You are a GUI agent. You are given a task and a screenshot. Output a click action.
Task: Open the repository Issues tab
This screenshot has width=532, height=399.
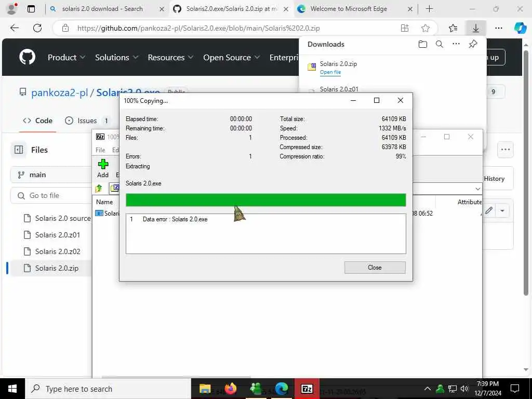[x=87, y=121]
